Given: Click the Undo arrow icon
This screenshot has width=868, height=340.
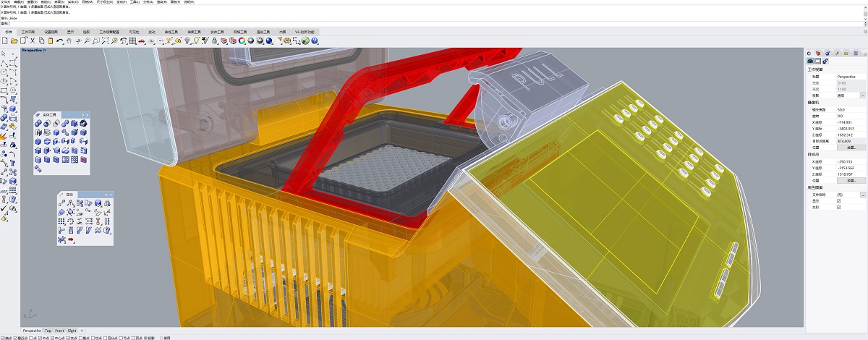Looking at the screenshot, I should point(59,41).
